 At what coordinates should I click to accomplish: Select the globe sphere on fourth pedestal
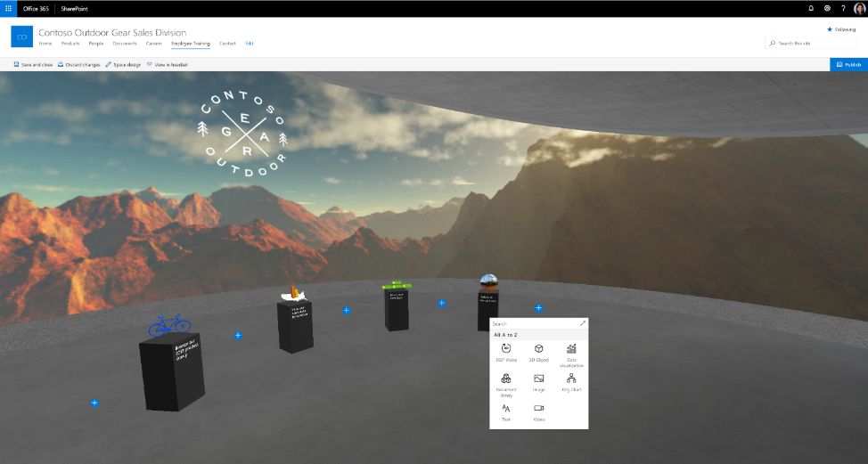(488, 281)
